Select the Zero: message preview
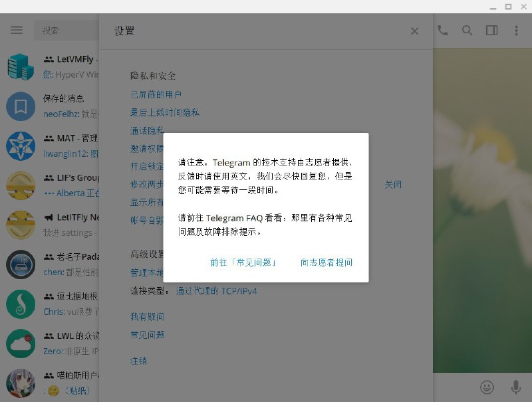This screenshot has width=532, height=402. (71, 351)
